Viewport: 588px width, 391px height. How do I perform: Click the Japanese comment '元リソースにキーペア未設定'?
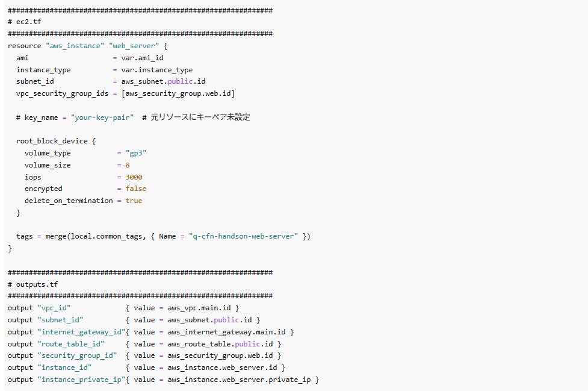pyautogui.click(x=200, y=117)
